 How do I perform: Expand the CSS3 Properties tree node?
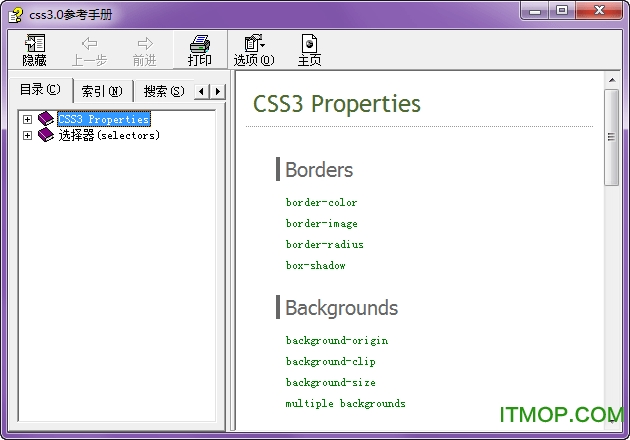[x=28, y=120]
